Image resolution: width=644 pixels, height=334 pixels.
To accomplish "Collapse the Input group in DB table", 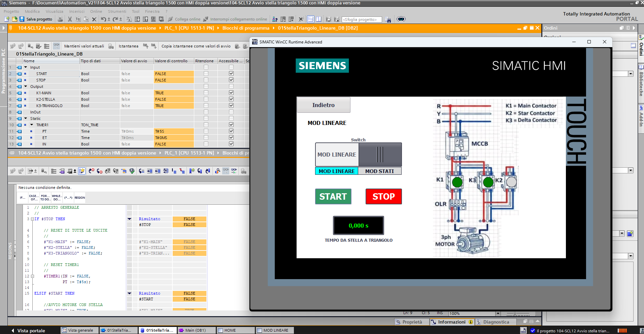I will 26,67.
